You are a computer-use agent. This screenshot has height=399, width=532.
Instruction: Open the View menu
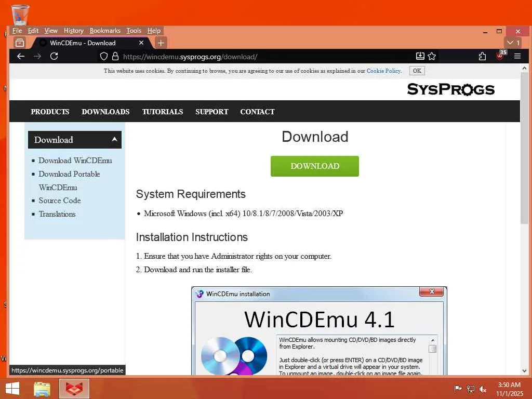click(51, 31)
